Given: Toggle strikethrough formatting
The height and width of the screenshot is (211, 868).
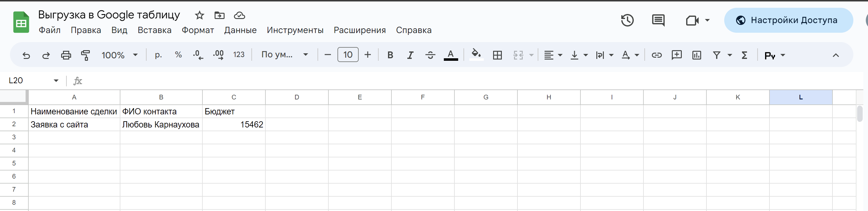Looking at the screenshot, I should click(430, 55).
